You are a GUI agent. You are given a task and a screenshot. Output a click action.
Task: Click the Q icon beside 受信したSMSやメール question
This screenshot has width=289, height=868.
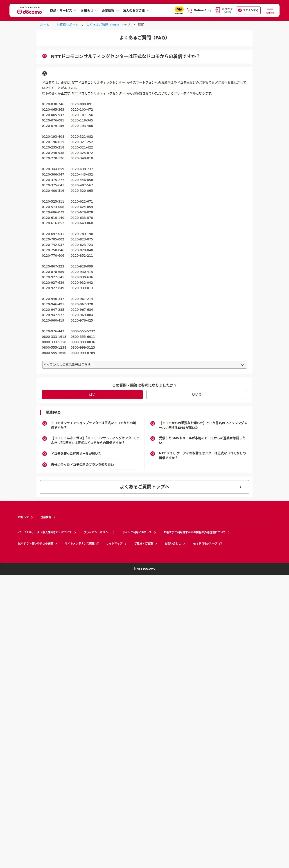click(x=152, y=439)
